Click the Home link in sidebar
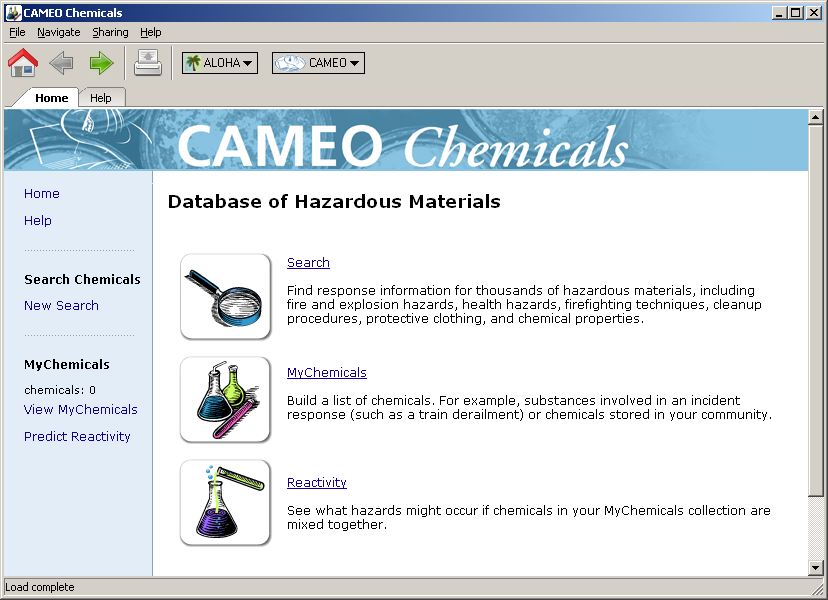The width and height of the screenshot is (828, 600). (42, 194)
